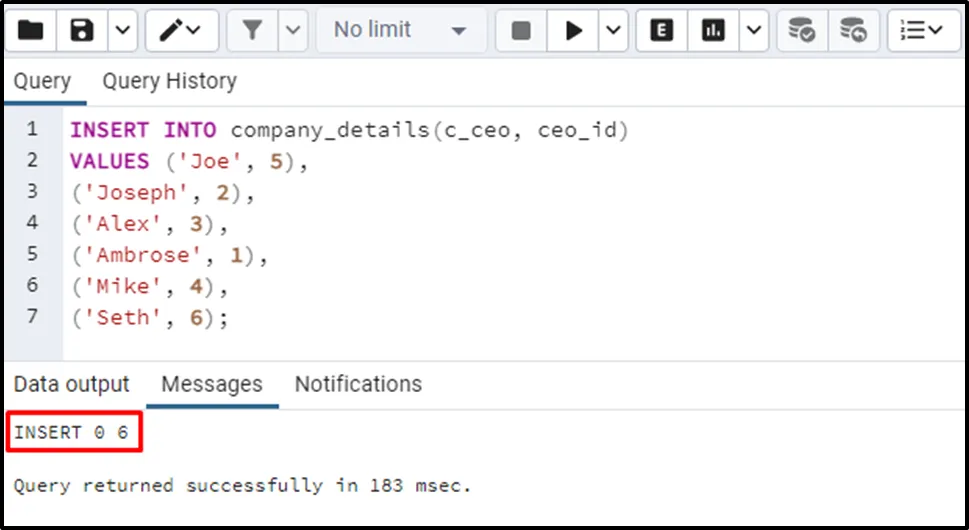Click the Open File folder icon
Screen dimensions: 969x530
[x=31, y=31]
